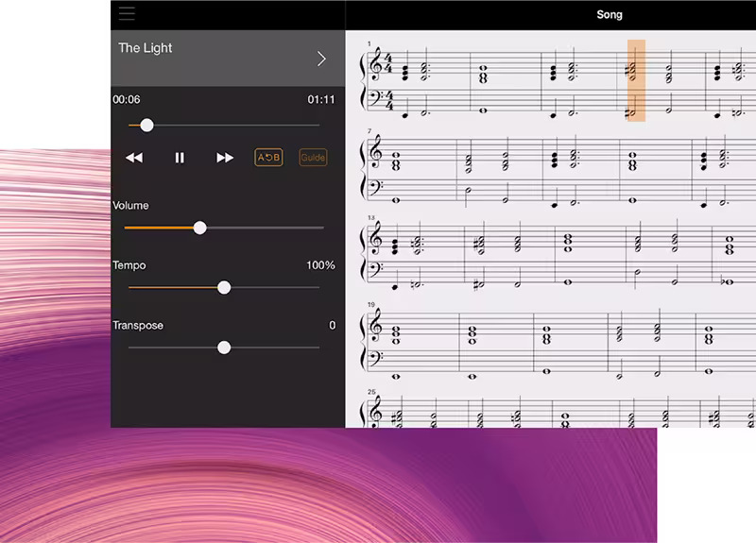This screenshot has width=756, height=543.
Task: Expand song list with chevron arrow
Action: [x=321, y=59]
